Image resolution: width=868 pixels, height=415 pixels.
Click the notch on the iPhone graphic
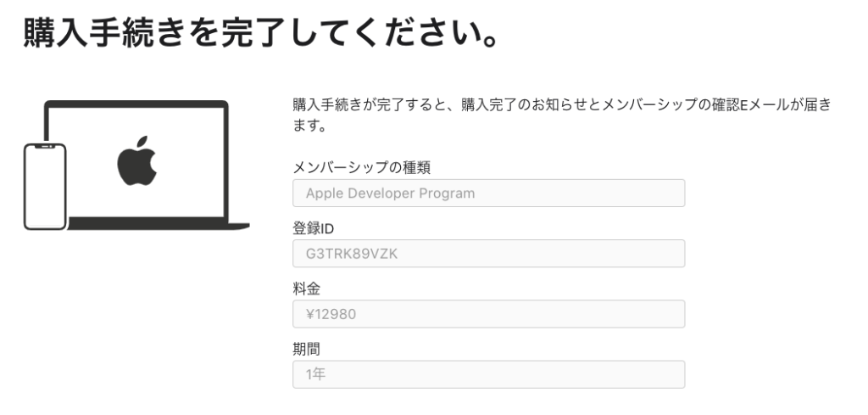click(x=45, y=148)
